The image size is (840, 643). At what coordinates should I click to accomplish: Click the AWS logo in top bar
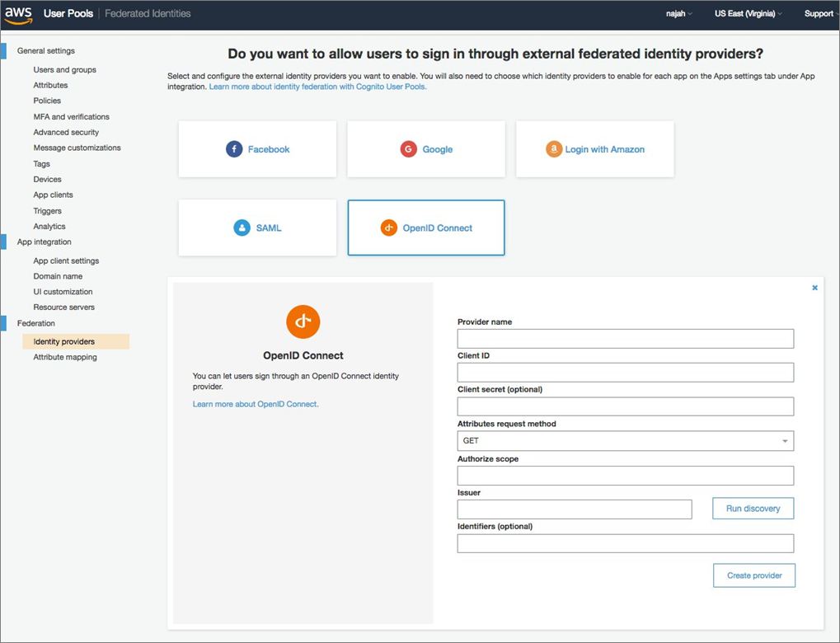[x=17, y=13]
